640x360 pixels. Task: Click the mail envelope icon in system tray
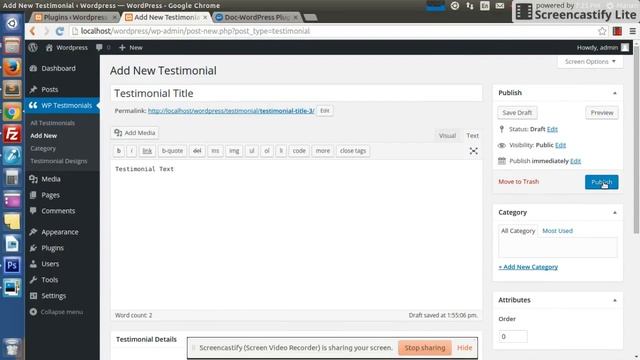click(500, 6)
